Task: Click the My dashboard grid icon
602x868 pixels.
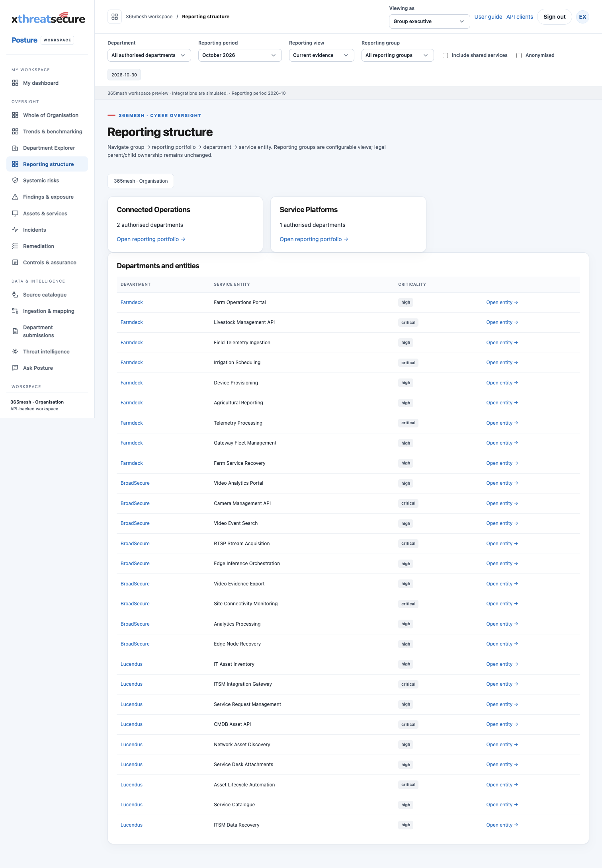Action: point(15,83)
